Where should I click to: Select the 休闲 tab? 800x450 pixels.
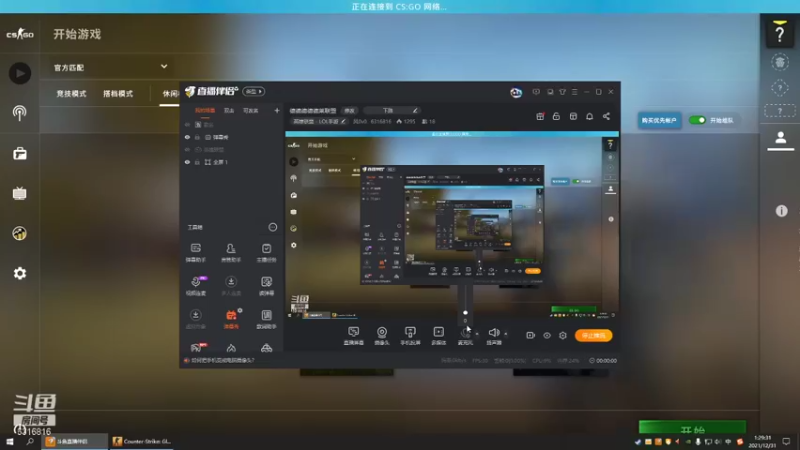(170, 93)
